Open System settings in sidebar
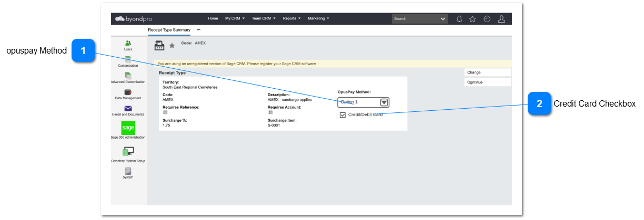Screen dimensions: 644x220 tap(128, 173)
